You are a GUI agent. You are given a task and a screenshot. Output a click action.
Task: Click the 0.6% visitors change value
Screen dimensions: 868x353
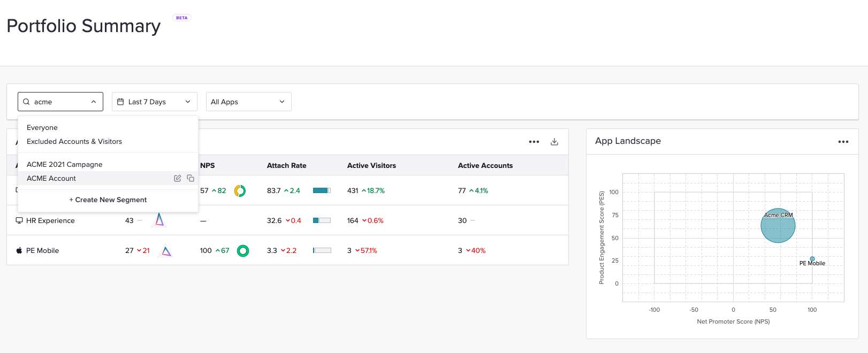[376, 220]
